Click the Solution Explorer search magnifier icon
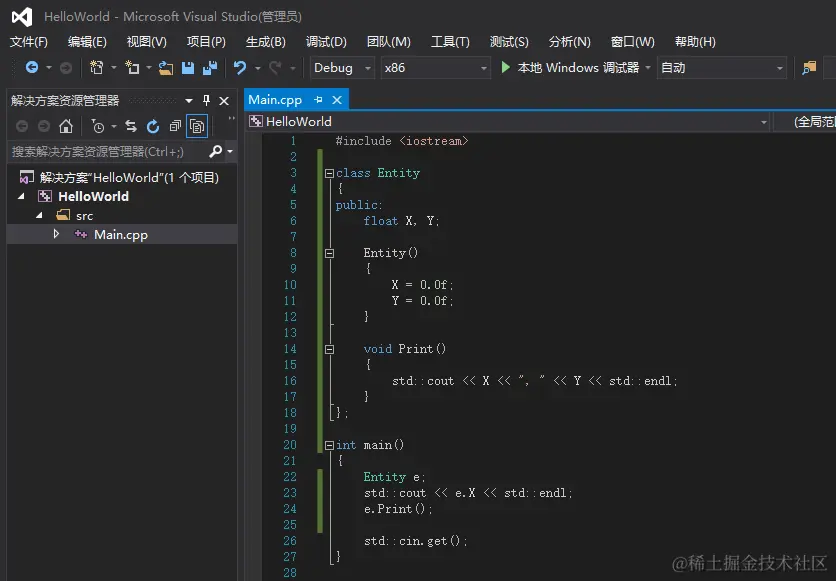Image resolution: width=836 pixels, height=581 pixels. [215, 151]
